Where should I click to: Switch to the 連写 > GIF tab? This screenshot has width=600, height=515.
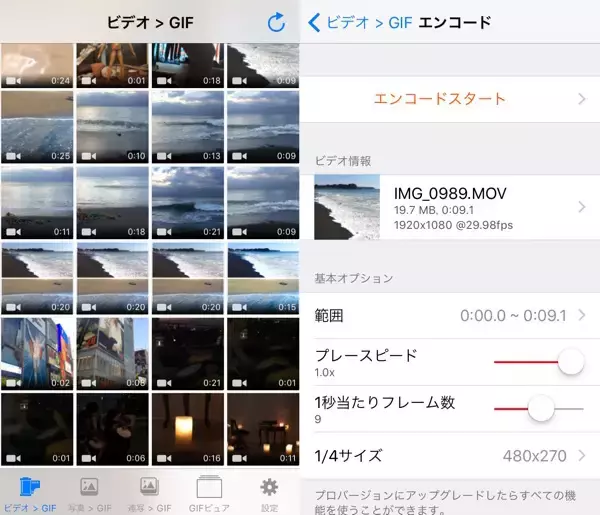(x=149, y=494)
